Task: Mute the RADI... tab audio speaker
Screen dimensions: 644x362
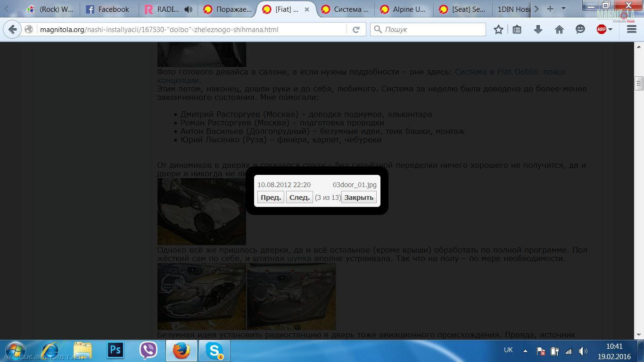Action: (189, 9)
